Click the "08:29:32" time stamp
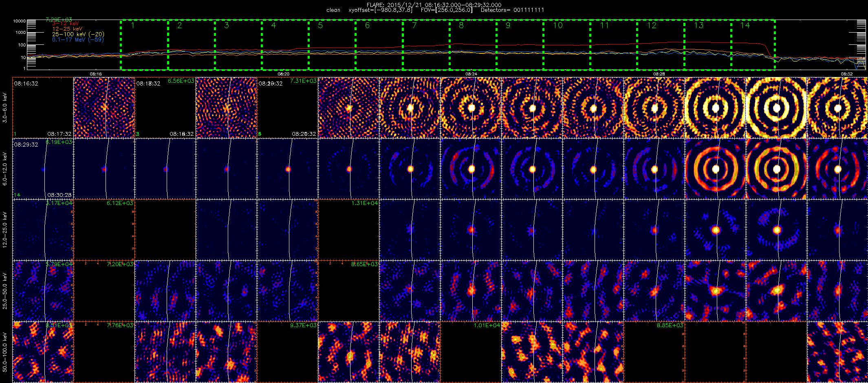This screenshot has height=383, width=868. (x=26, y=145)
